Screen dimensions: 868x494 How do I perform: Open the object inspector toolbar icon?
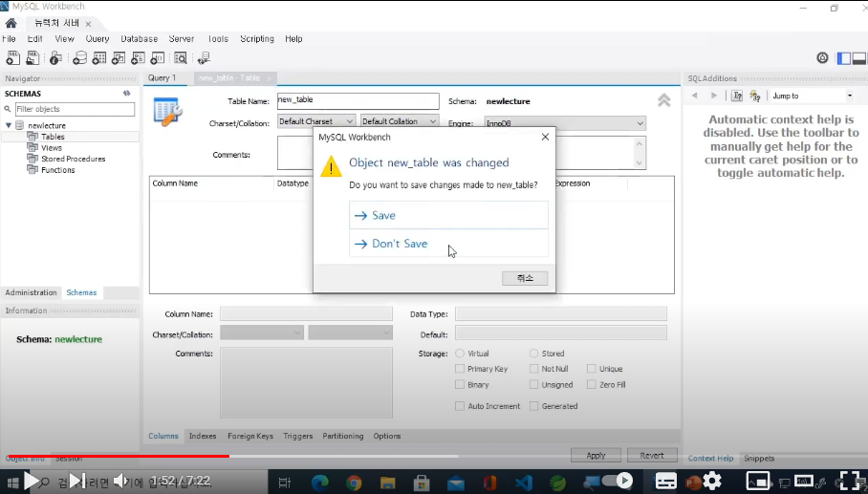tap(55, 57)
